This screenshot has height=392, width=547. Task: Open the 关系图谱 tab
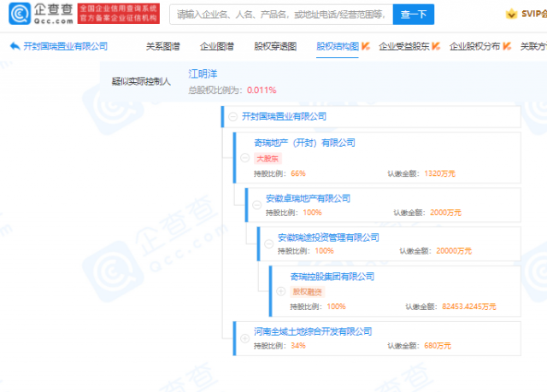(x=162, y=46)
